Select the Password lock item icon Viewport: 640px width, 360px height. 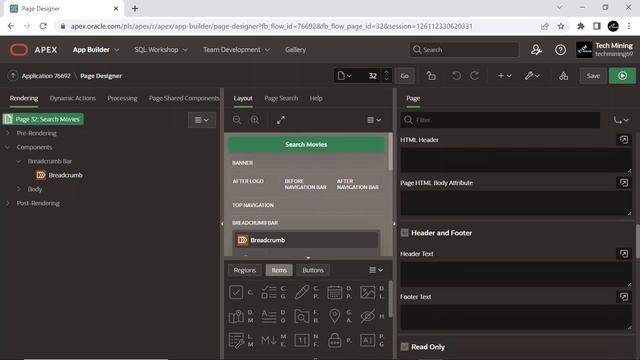[x=334, y=340]
